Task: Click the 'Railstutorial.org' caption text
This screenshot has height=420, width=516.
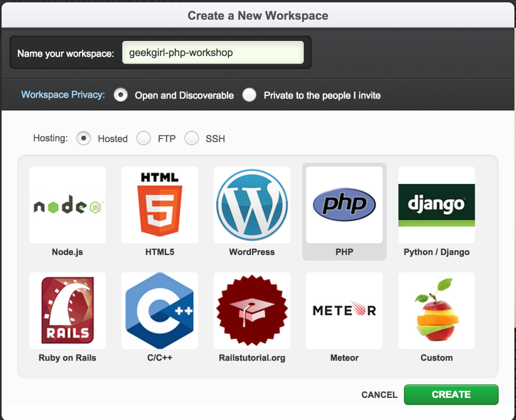Action: point(252,358)
